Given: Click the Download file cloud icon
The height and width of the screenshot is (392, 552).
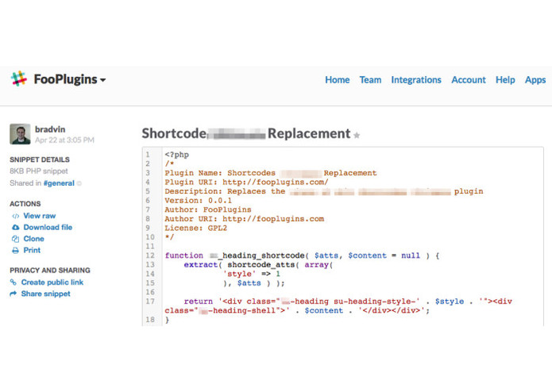Looking at the screenshot, I should pyautogui.click(x=16, y=228).
